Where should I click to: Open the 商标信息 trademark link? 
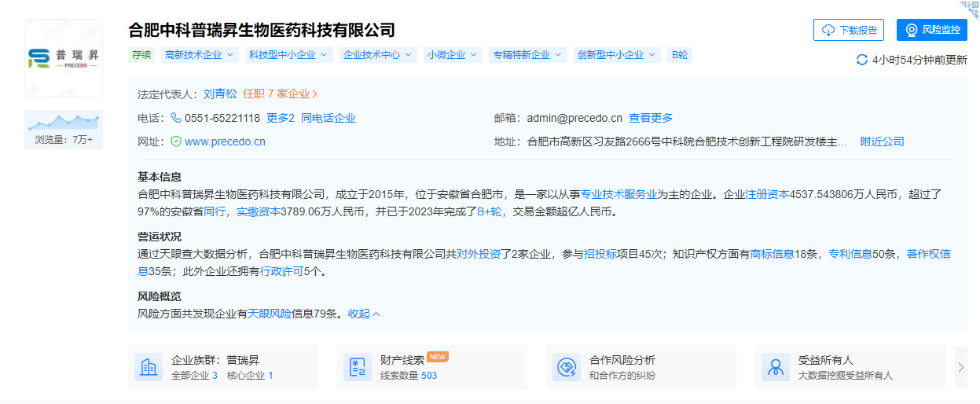[773, 254]
